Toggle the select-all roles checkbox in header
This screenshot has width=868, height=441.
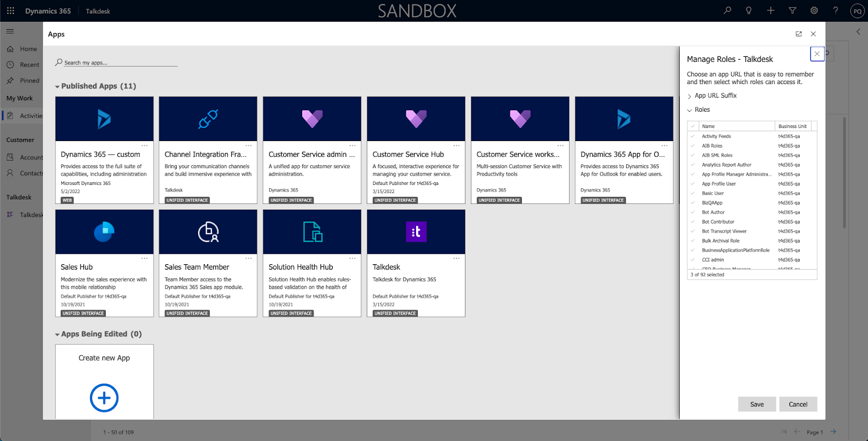point(693,126)
